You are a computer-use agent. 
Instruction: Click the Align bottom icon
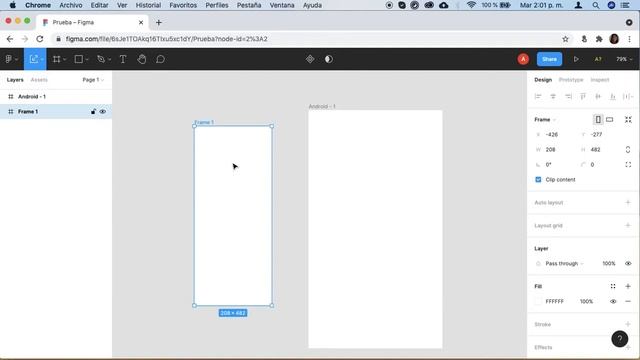(613, 96)
